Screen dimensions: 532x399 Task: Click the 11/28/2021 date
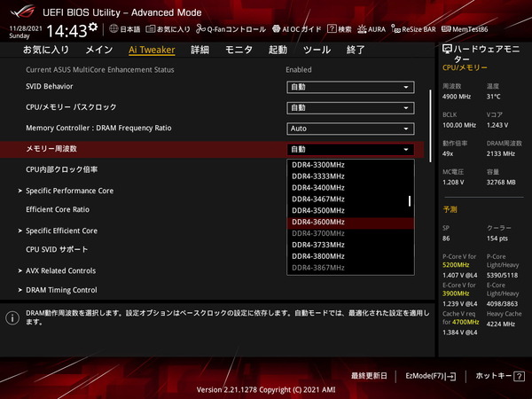[26, 28]
